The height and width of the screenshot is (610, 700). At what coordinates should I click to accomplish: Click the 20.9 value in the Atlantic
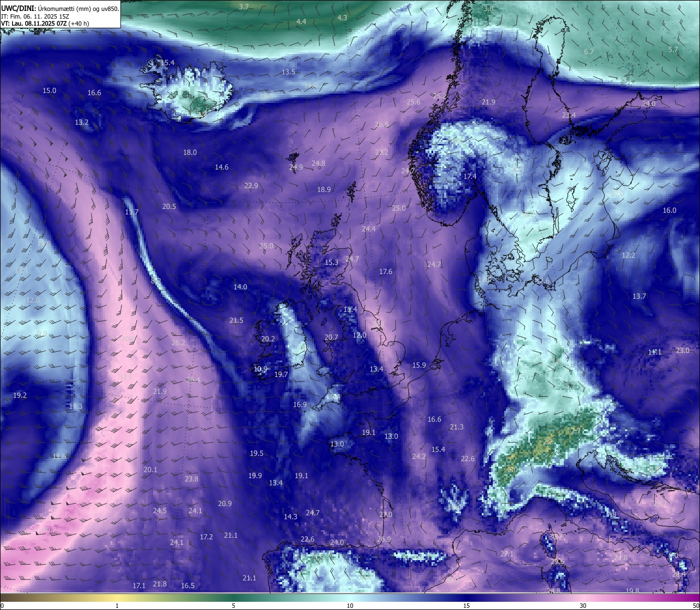(225, 504)
